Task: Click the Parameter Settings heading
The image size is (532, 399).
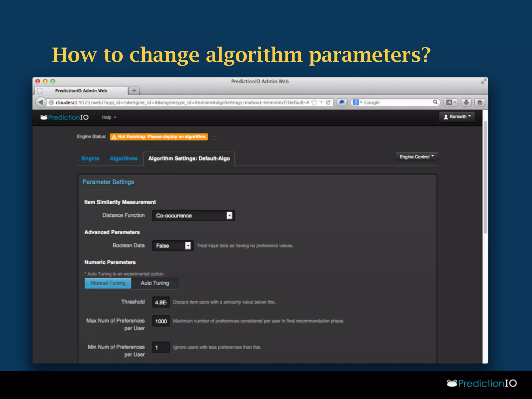Action: pyautogui.click(x=108, y=182)
